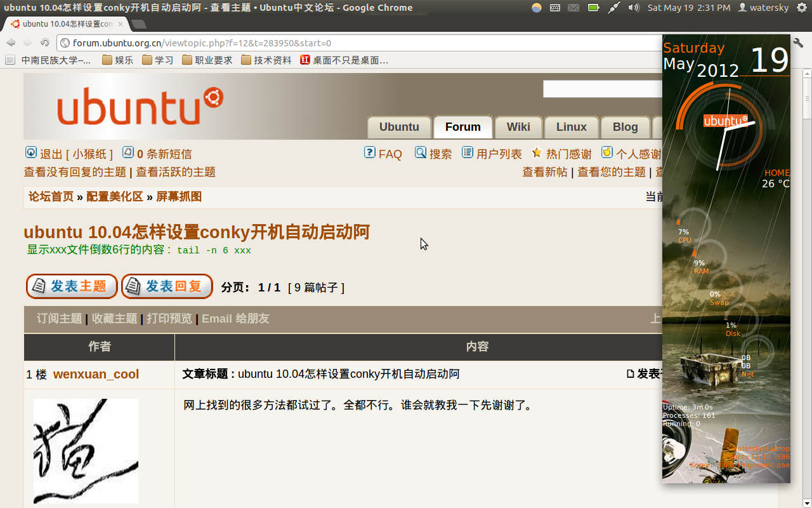Switch to the Ubuntu navigation tab

tap(399, 127)
